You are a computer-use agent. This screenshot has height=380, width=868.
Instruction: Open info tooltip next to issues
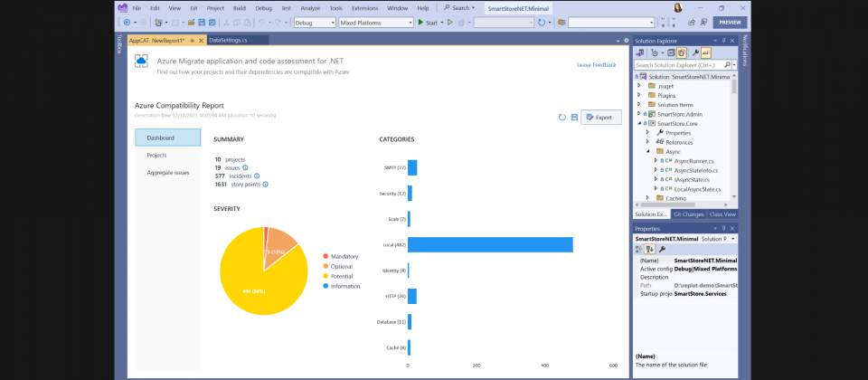[245, 167]
